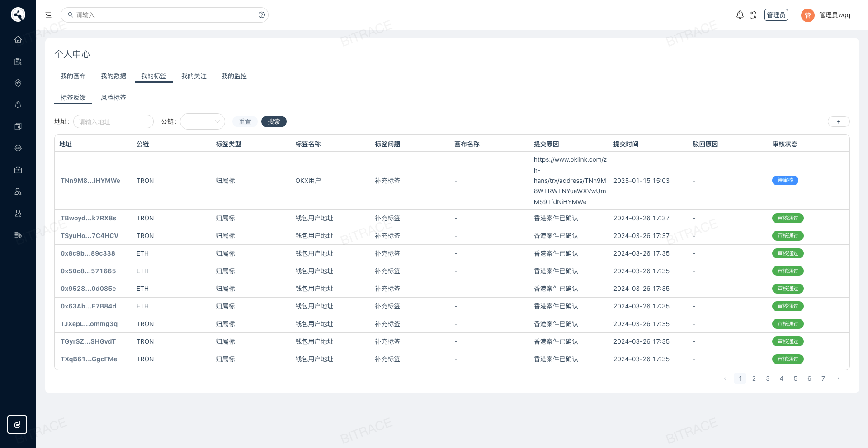Viewport: 868px width, 448px height.
Task: Select the 我的标签 tab
Action: [154, 76]
